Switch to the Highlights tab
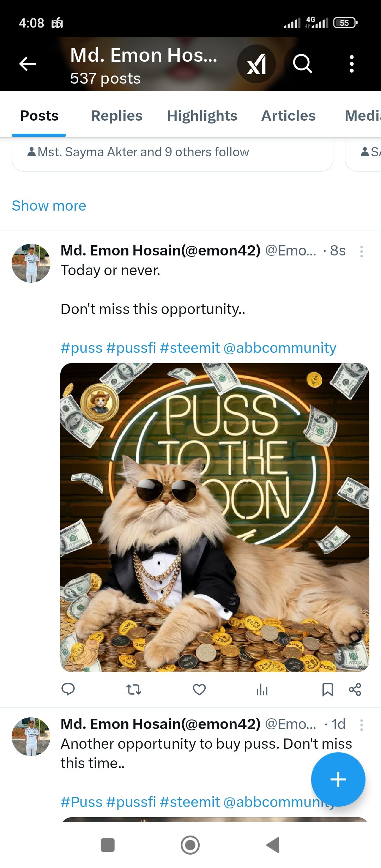This screenshot has height=868, width=381. pyautogui.click(x=202, y=116)
